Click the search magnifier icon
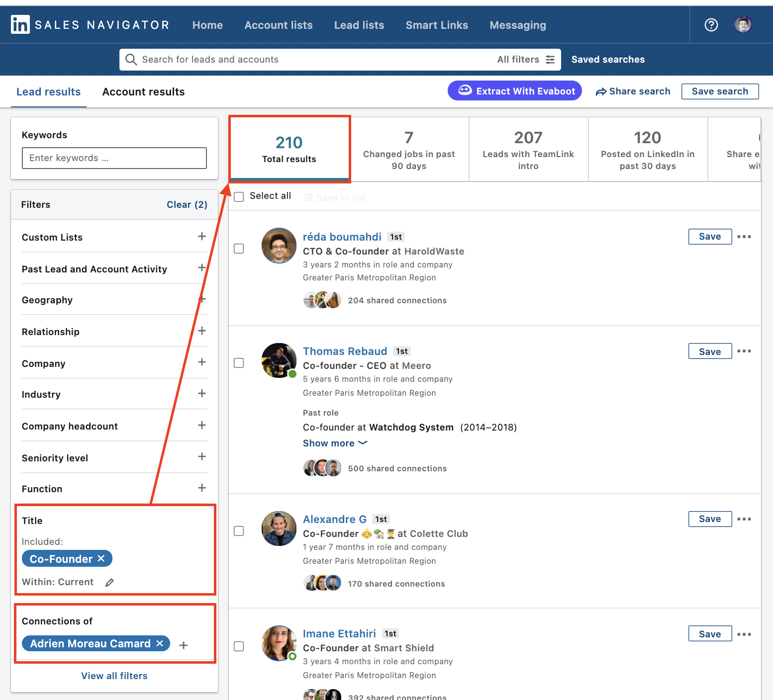The width and height of the screenshot is (773, 700). tap(131, 60)
